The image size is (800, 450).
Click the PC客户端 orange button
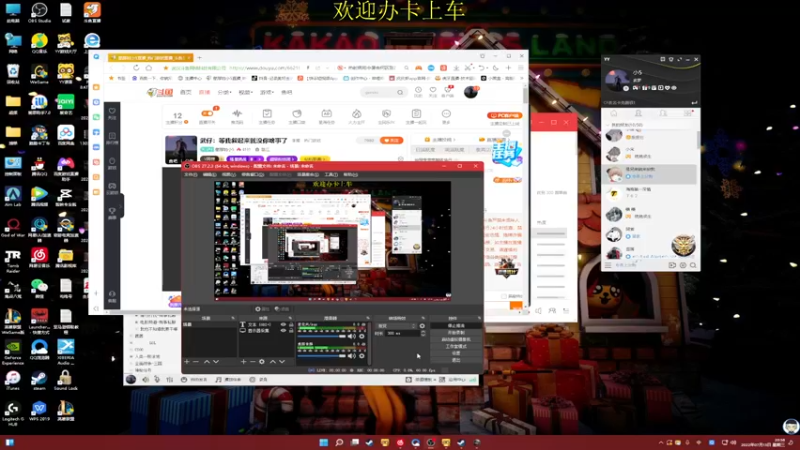coord(504,115)
